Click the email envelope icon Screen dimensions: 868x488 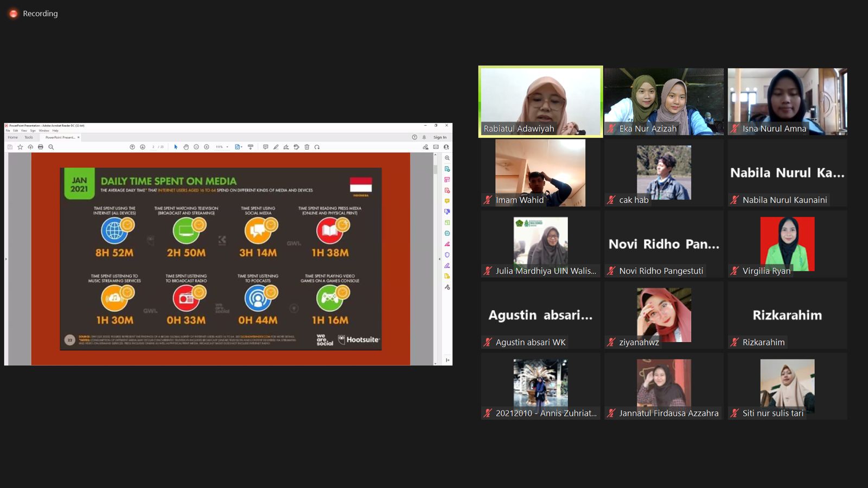(436, 147)
